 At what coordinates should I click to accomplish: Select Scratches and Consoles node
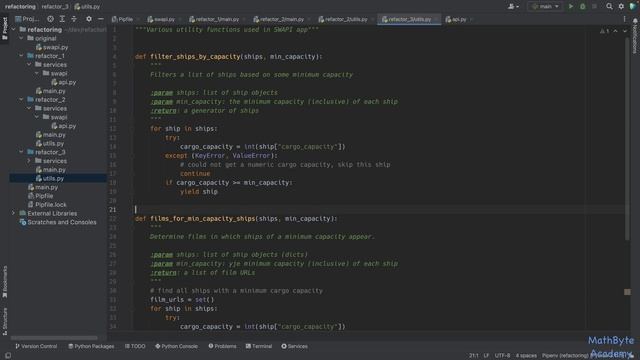click(58, 222)
